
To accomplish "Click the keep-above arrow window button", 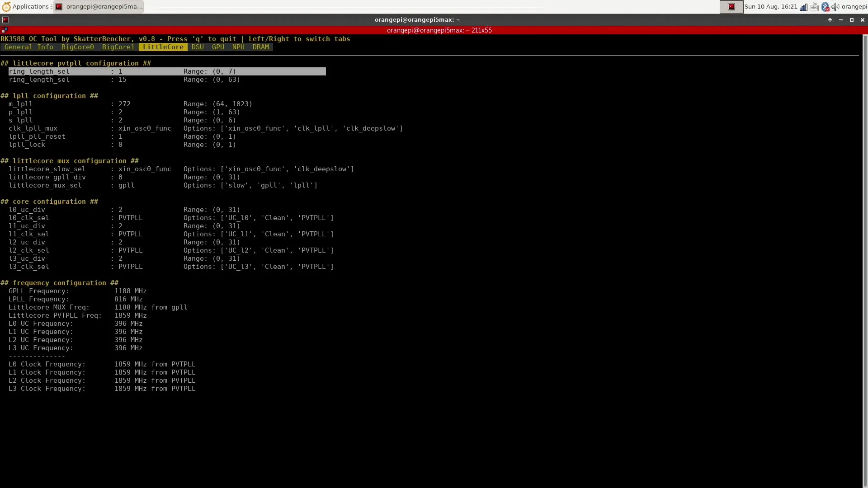I will pos(830,20).
